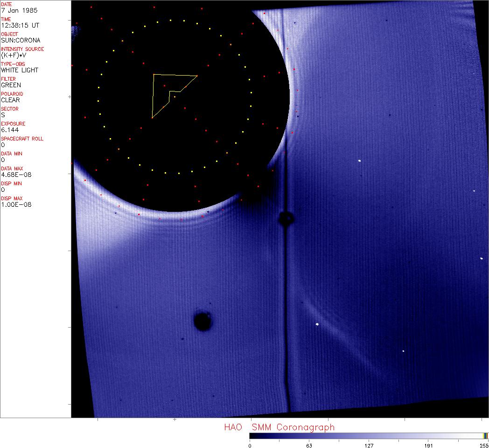Select the "12:38:15 UT" time value
489x448 pixels.
pos(20,25)
